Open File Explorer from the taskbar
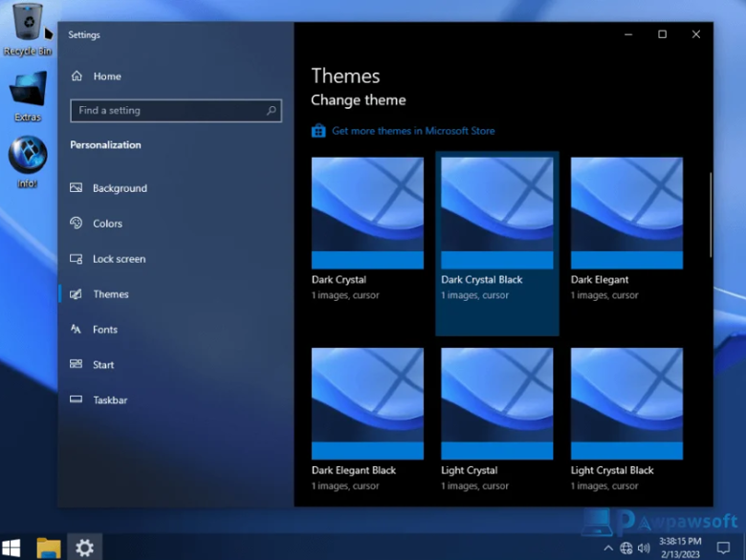This screenshot has height=560, width=746. pyautogui.click(x=49, y=548)
